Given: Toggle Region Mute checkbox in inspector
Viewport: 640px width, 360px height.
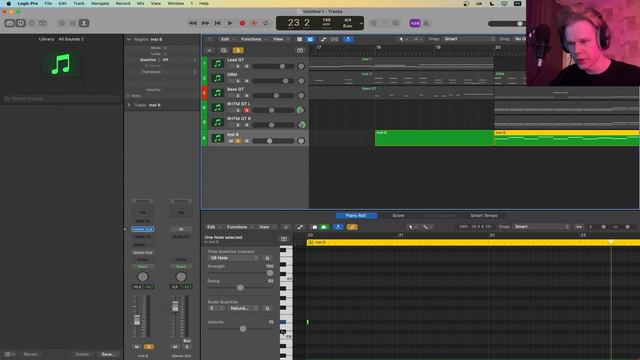Looking at the screenshot, I should [x=165, y=48].
